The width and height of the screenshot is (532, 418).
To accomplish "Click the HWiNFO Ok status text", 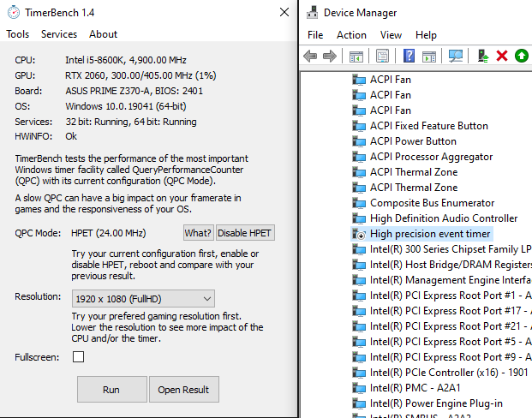I will pos(71,136).
